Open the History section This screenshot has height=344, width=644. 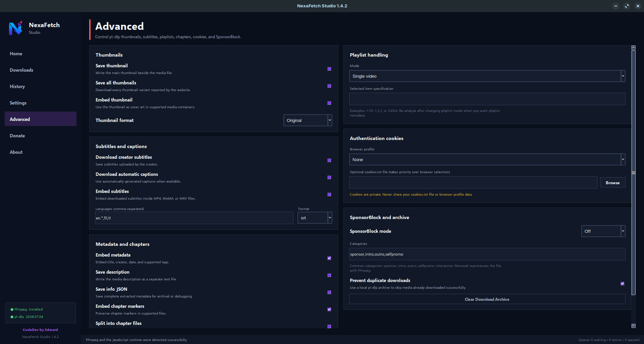(x=41, y=86)
